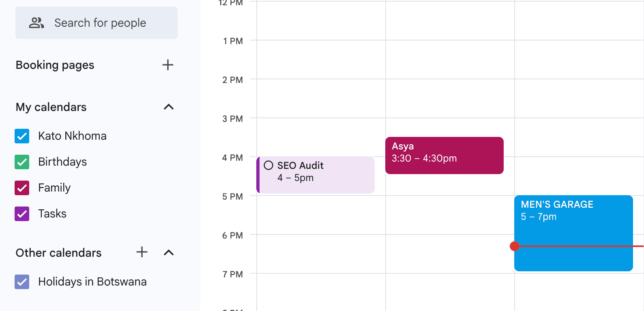Add a new booking page with plus icon
The width and height of the screenshot is (644, 311).
pos(168,65)
